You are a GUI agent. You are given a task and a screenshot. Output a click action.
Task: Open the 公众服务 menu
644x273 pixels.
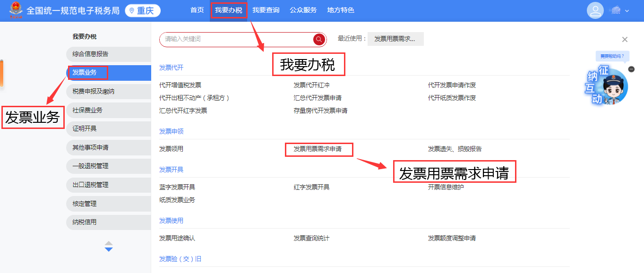click(303, 10)
